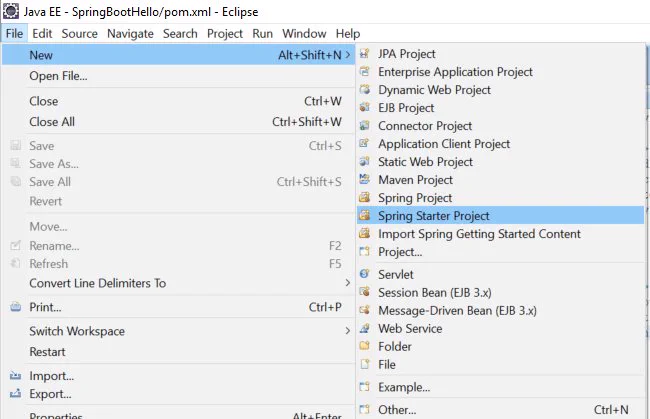The height and width of the screenshot is (419, 650).
Task: Click the Example... icon
Action: (x=364, y=387)
